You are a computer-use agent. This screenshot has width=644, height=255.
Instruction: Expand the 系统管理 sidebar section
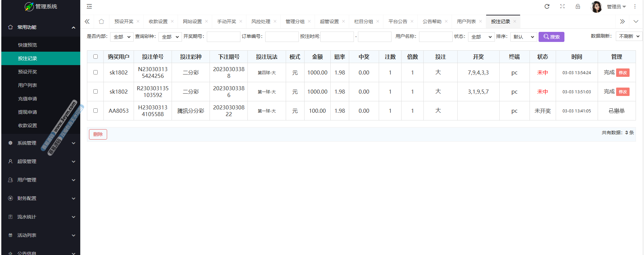41,143
